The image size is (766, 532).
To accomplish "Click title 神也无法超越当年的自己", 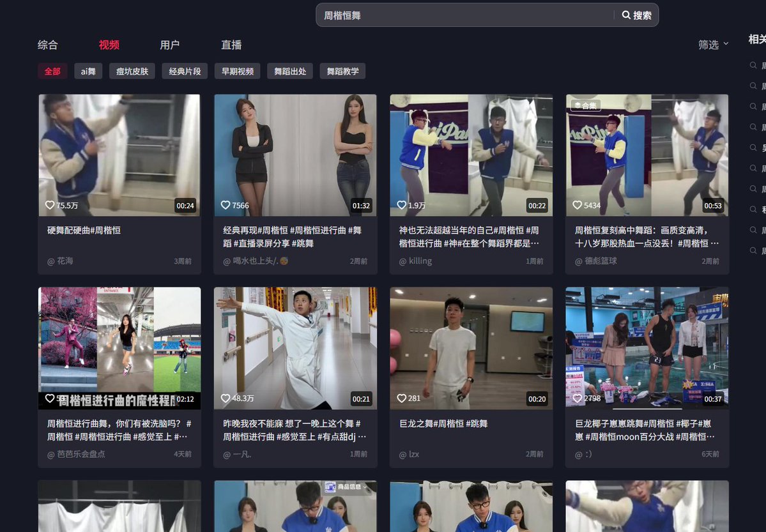I will tap(469, 236).
